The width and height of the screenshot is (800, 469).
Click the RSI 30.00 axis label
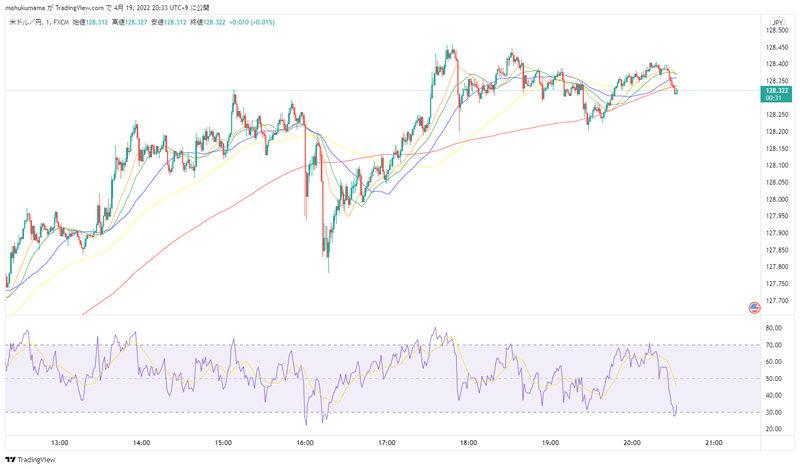tap(774, 412)
